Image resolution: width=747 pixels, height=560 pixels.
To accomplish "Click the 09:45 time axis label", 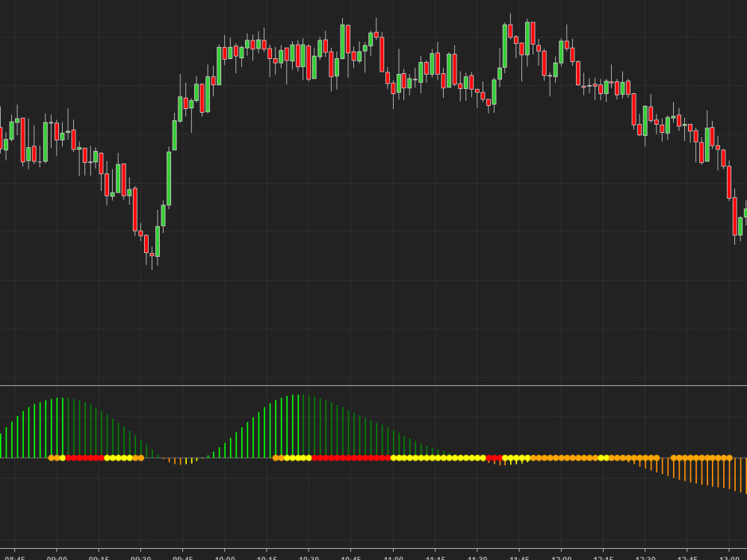I will click(183, 558).
